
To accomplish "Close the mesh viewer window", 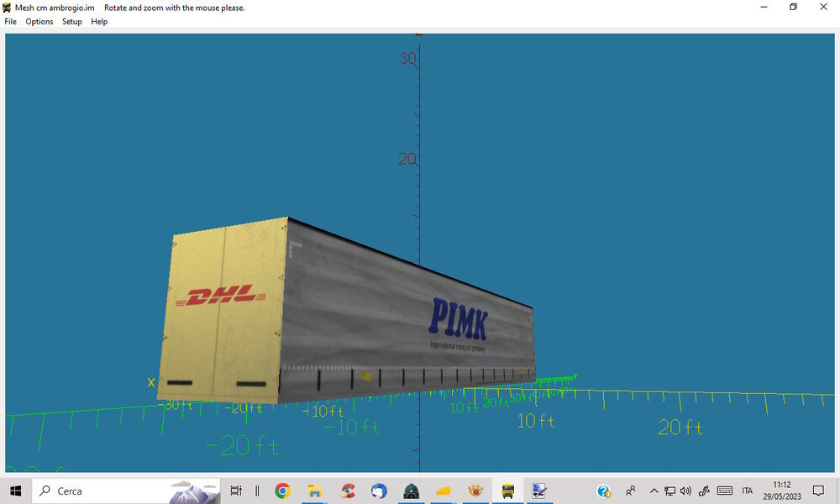I will [x=823, y=7].
